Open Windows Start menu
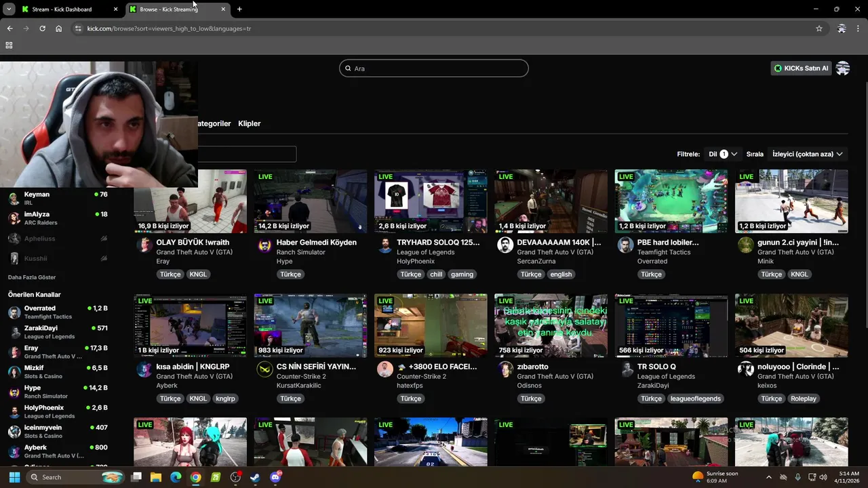The width and height of the screenshot is (868, 488). 14,477
